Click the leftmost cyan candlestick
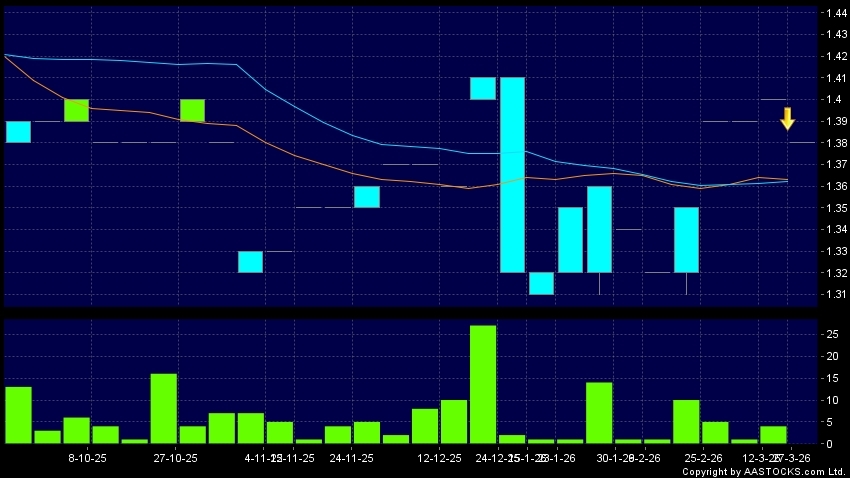Viewport: 850px width, 478px height. [18, 132]
